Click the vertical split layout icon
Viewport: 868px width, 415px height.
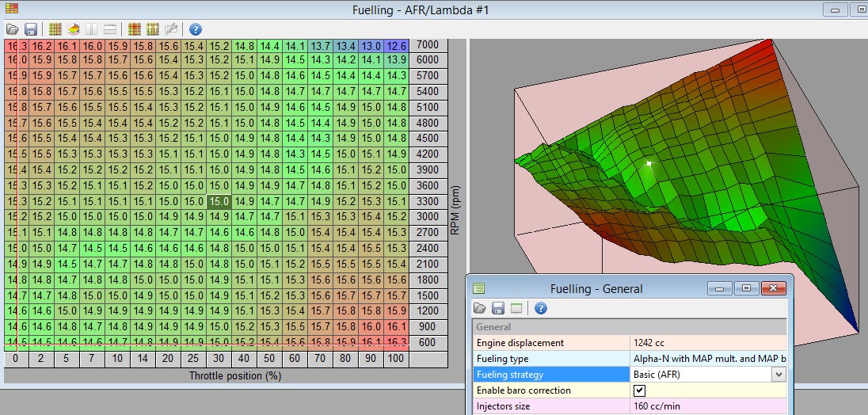92,29
